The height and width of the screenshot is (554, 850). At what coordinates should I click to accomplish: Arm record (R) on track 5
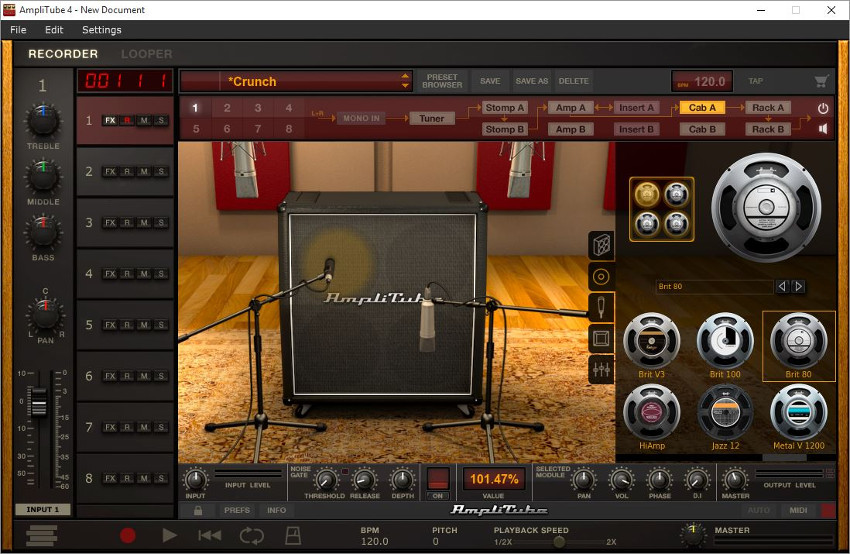tap(127, 325)
